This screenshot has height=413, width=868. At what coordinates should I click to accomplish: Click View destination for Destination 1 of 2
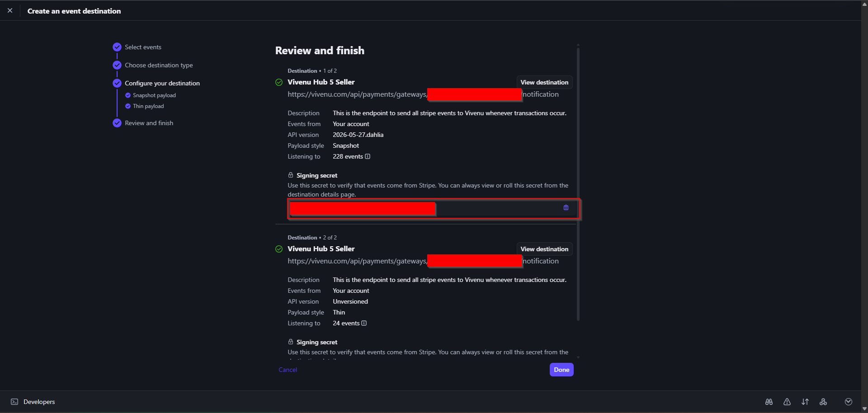544,82
